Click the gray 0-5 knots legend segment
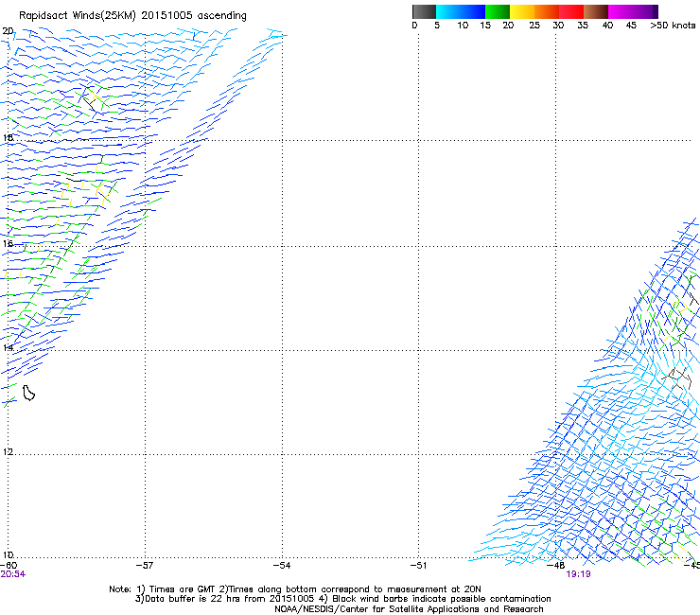Screen dimensions: 700x615 [424, 11]
